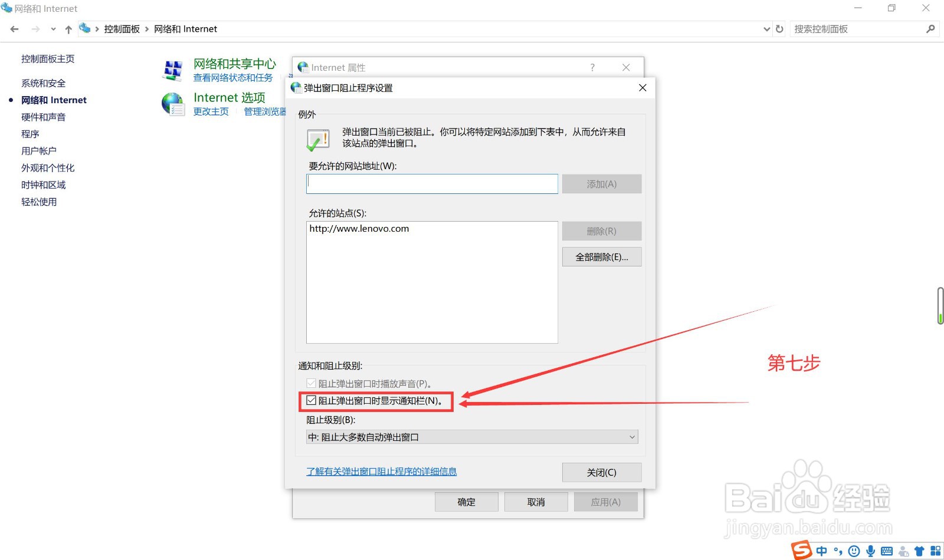Toggle the 阻止弹出窗口时播放声音(P) checkbox
Screen dimensions: 944x560
pyautogui.click(x=312, y=383)
